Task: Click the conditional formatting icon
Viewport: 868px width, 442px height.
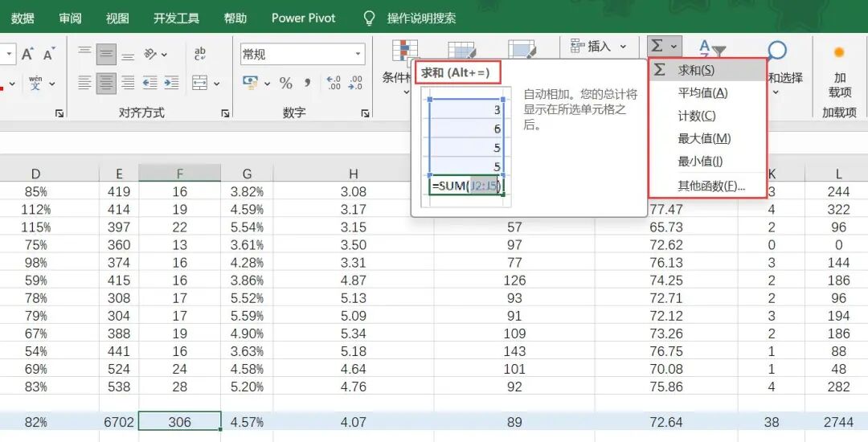Action: coord(405,51)
